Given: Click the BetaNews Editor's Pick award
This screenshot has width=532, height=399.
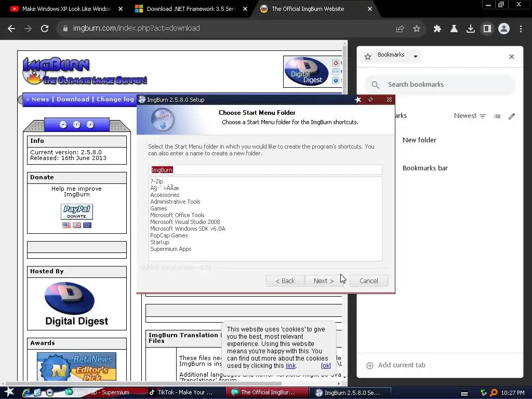Looking at the screenshot, I should tap(77, 366).
